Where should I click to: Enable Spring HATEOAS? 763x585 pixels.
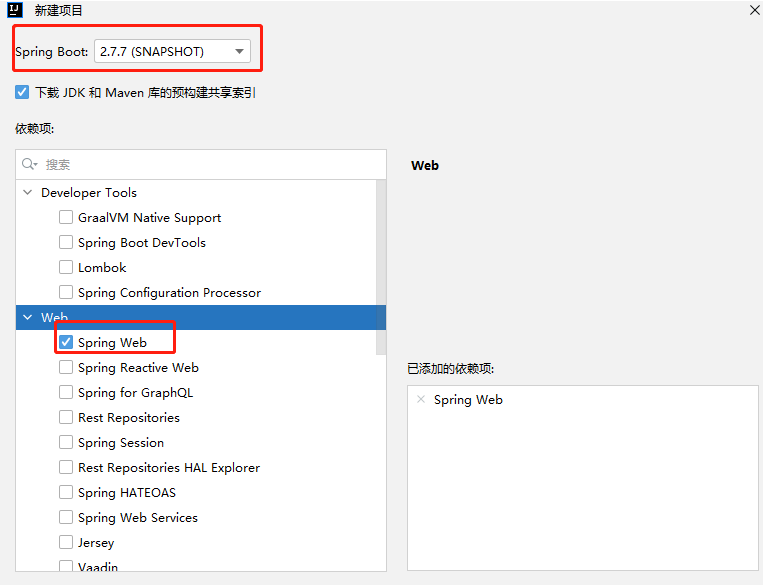[x=66, y=492]
